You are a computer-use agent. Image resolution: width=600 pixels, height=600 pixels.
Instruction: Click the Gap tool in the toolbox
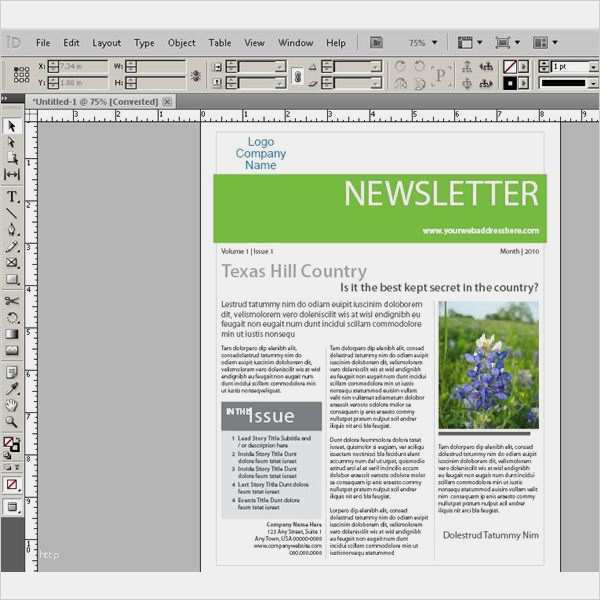[x=12, y=174]
